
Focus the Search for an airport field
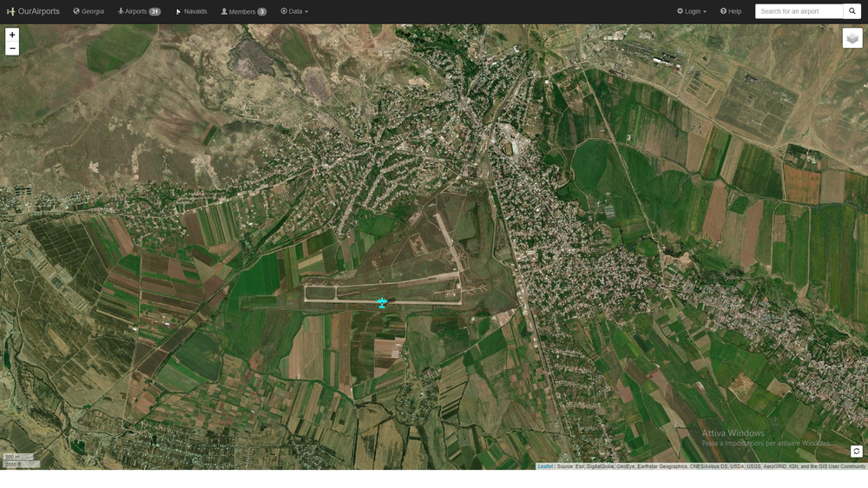point(799,11)
